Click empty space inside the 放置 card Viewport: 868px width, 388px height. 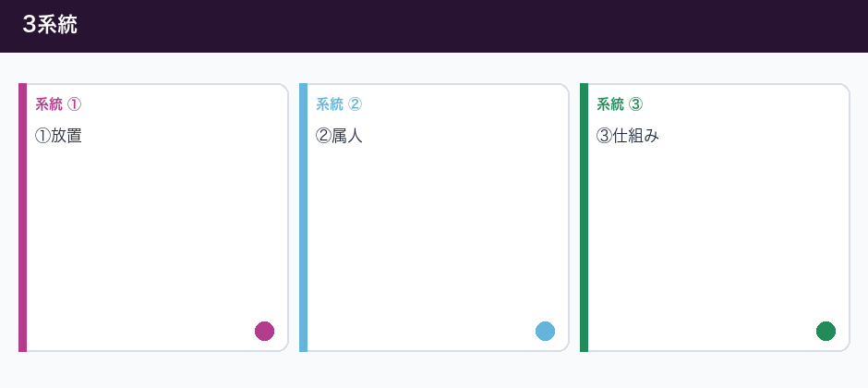click(155, 233)
